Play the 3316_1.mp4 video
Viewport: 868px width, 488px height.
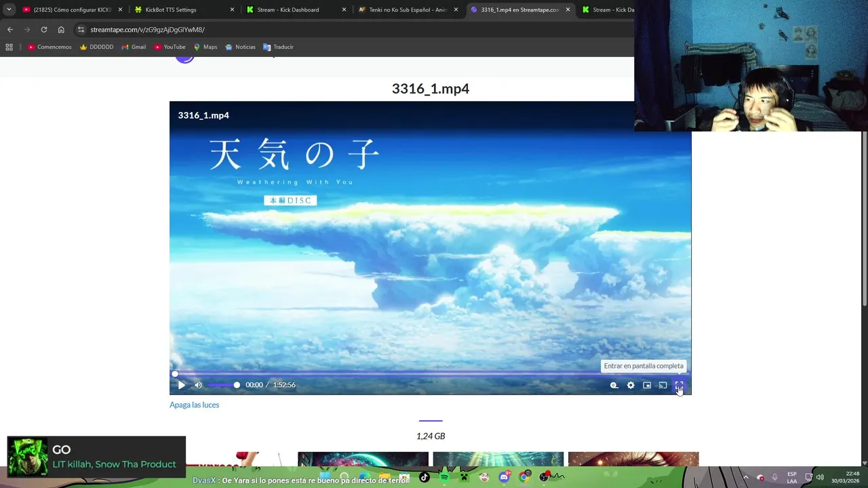181,385
